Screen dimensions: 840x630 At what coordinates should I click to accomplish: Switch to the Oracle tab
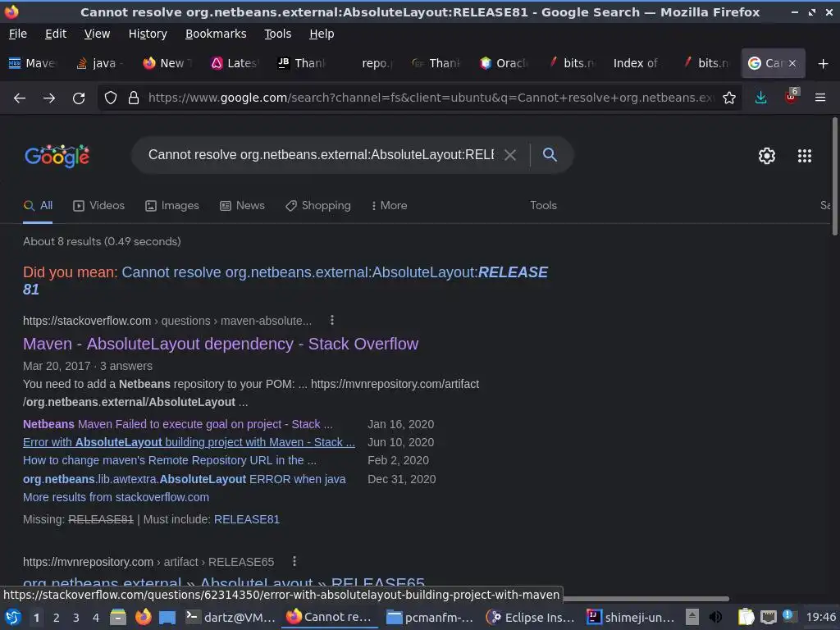(x=504, y=63)
